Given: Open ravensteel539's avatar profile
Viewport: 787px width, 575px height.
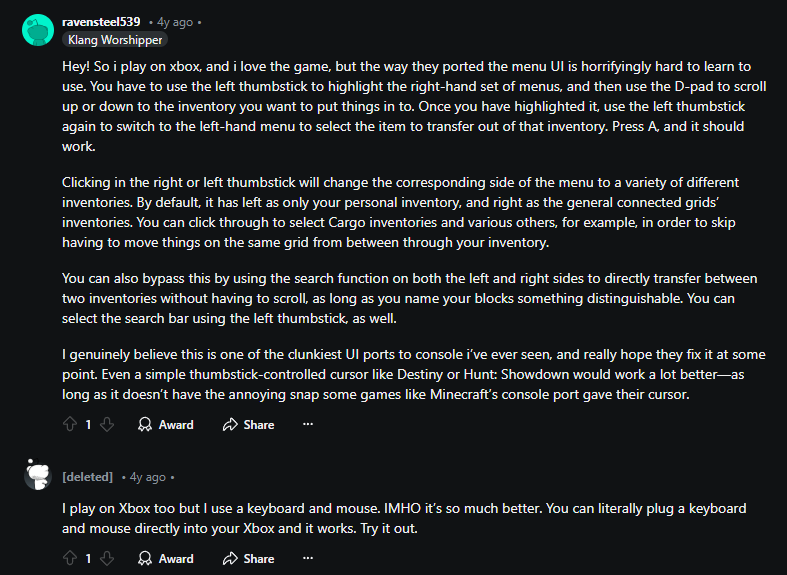Looking at the screenshot, I should click(37, 29).
